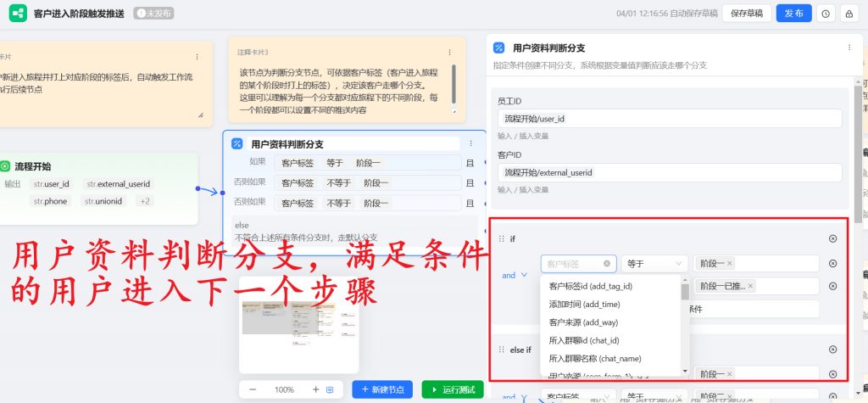This screenshot has height=403, width=868.
Task: Click the lock icon in the header
Action: [x=849, y=14]
